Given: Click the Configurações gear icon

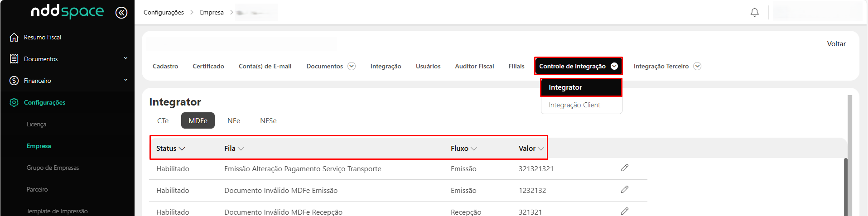Looking at the screenshot, I should (14, 102).
